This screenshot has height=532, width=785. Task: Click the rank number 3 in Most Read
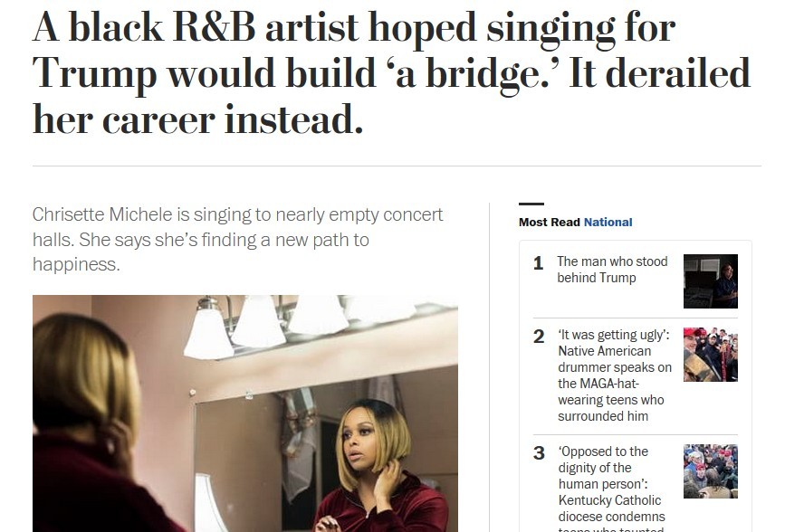[539, 453]
